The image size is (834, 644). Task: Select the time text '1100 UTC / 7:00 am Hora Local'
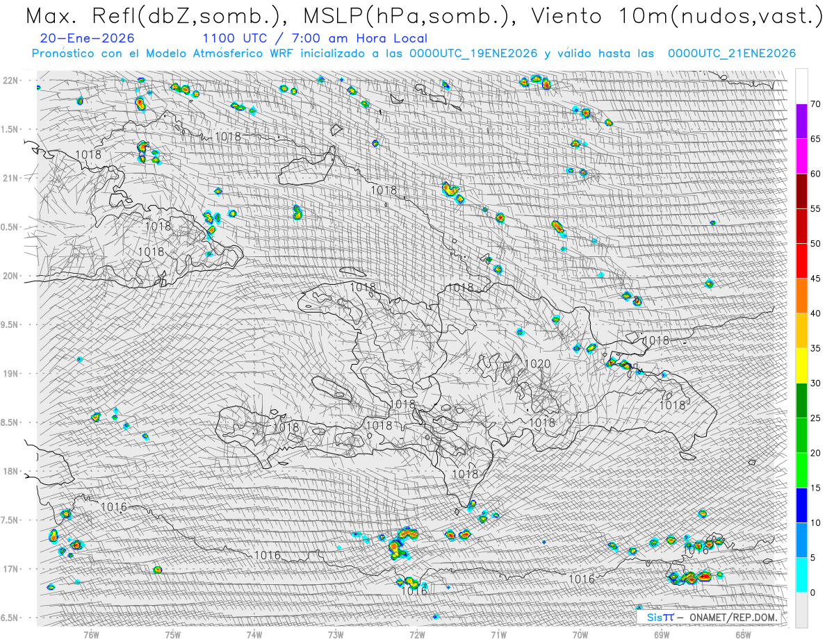(x=315, y=39)
